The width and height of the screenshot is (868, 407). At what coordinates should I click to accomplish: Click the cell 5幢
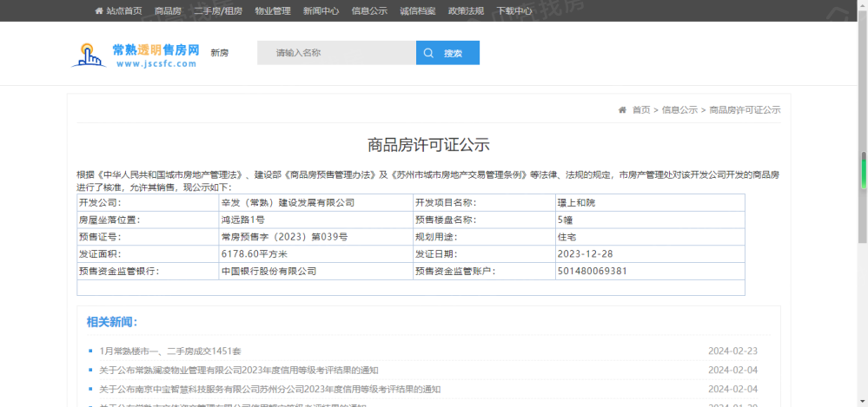click(651, 220)
